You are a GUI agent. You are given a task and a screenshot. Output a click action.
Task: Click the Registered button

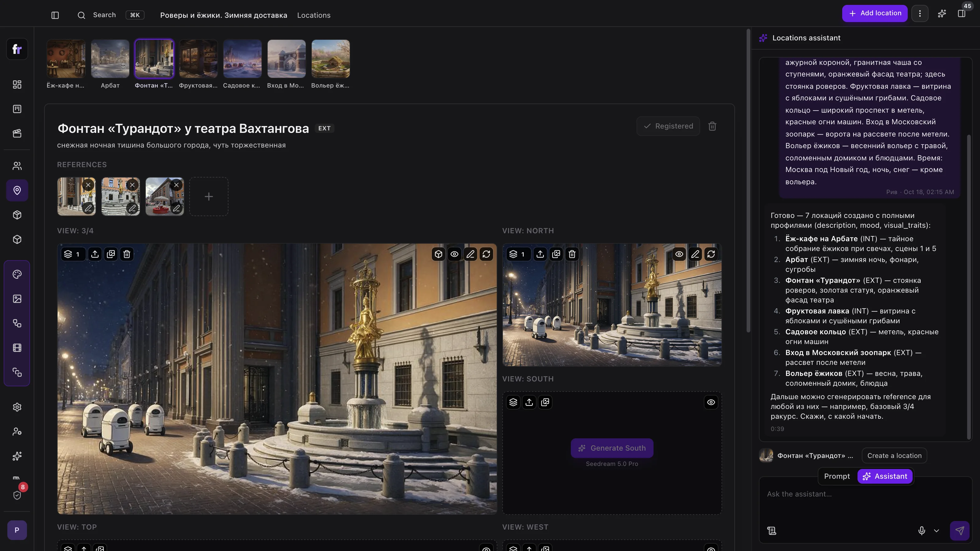pyautogui.click(x=669, y=126)
